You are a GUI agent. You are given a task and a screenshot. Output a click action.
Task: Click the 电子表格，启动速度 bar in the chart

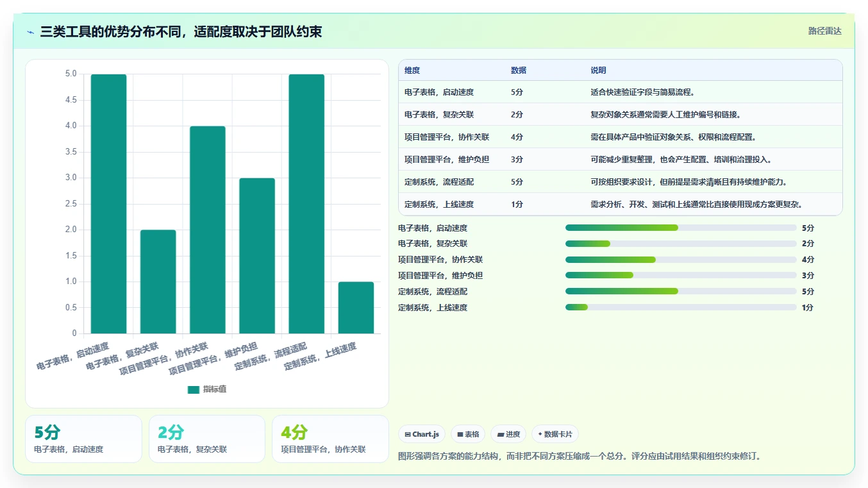(x=108, y=204)
